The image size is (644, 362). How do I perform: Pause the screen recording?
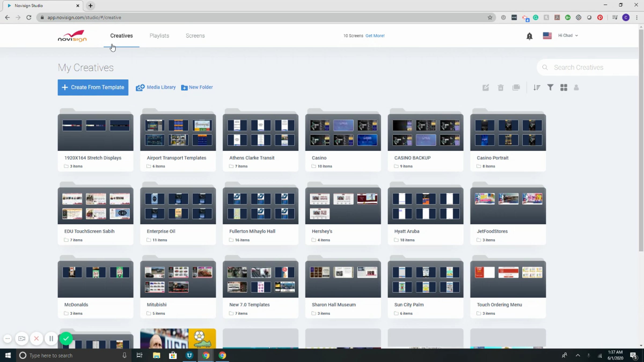click(51, 339)
